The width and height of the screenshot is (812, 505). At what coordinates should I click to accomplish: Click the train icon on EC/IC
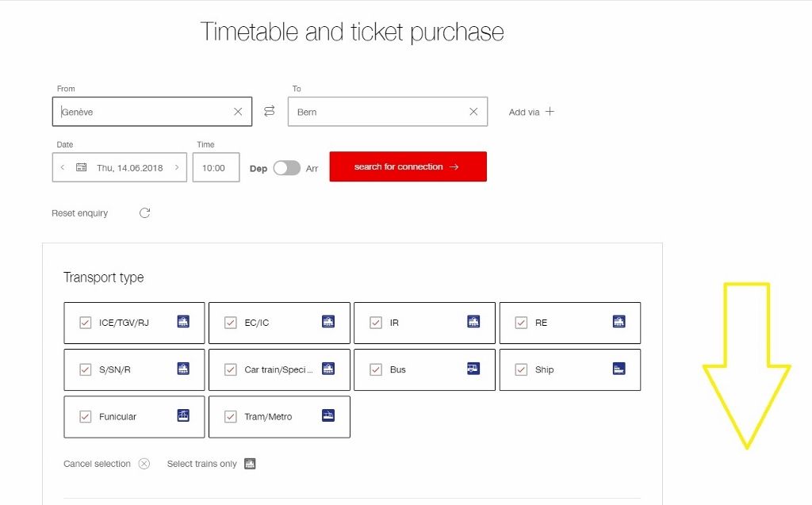[327, 322]
